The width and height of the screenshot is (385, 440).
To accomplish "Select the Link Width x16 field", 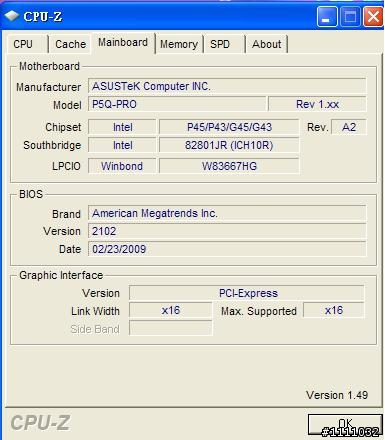I will tap(170, 310).
